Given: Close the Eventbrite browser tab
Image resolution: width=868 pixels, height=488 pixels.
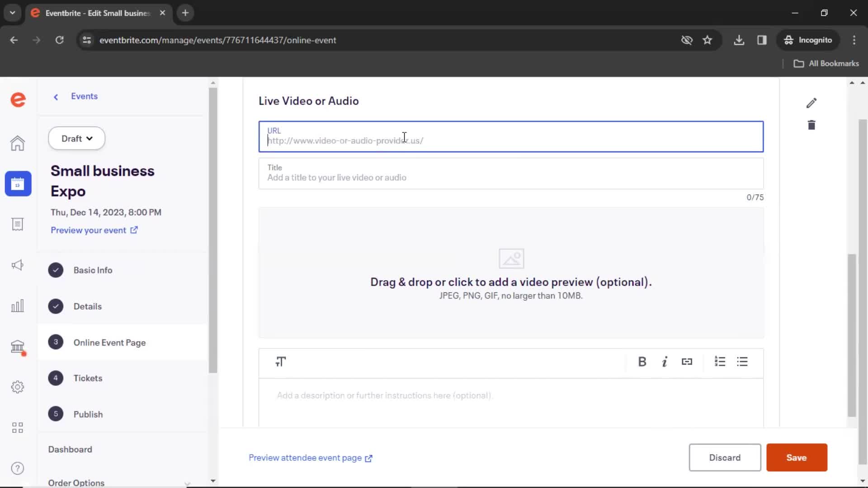Looking at the screenshot, I should [x=162, y=13].
